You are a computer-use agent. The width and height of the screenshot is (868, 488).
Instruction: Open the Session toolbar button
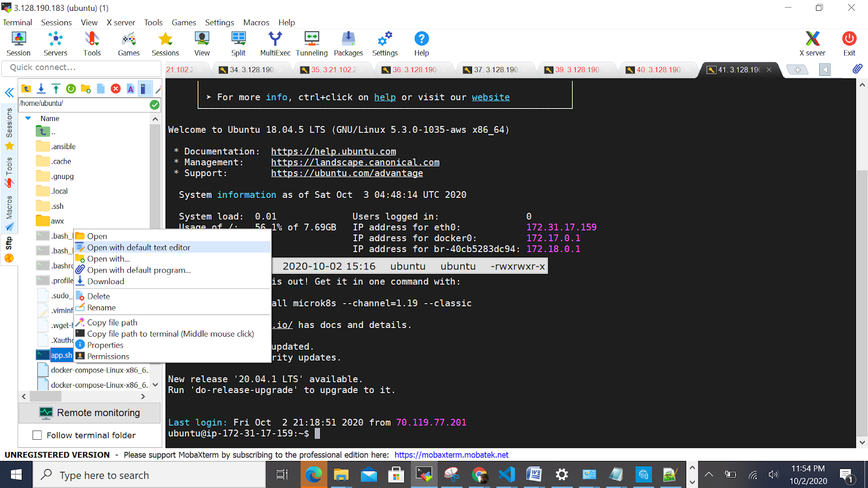18,44
